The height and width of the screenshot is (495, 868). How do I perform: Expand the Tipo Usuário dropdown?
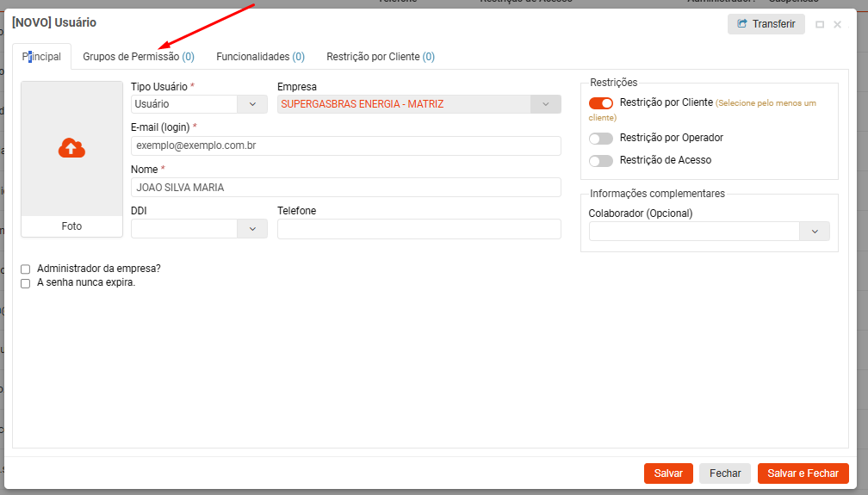252,104
